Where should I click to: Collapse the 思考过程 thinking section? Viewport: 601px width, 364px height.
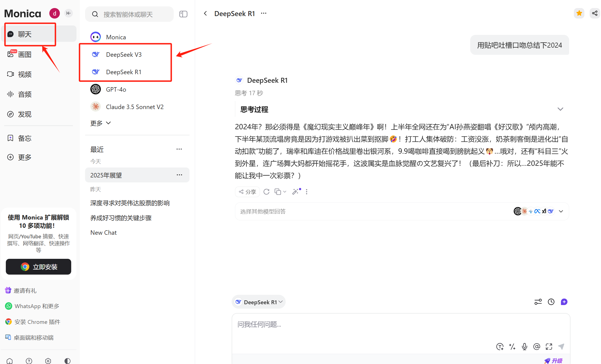click(561, 109)
